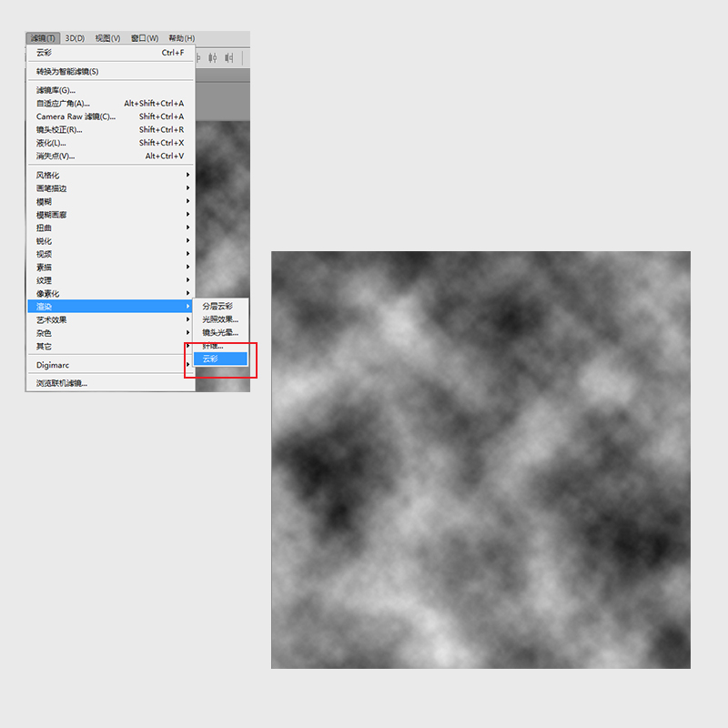The image size is (728, 728).
Task: Choose 转换为智能滤镜(S)
Action: (110, 72)
